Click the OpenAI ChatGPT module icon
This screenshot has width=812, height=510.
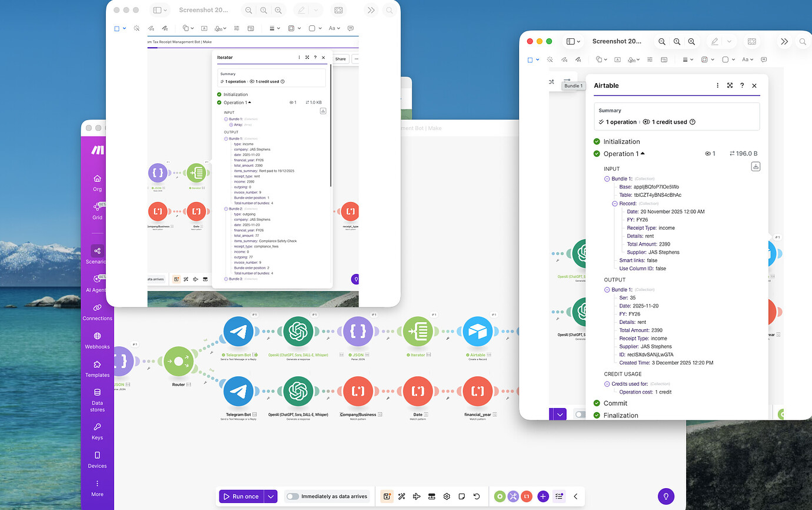click(298, 331)
